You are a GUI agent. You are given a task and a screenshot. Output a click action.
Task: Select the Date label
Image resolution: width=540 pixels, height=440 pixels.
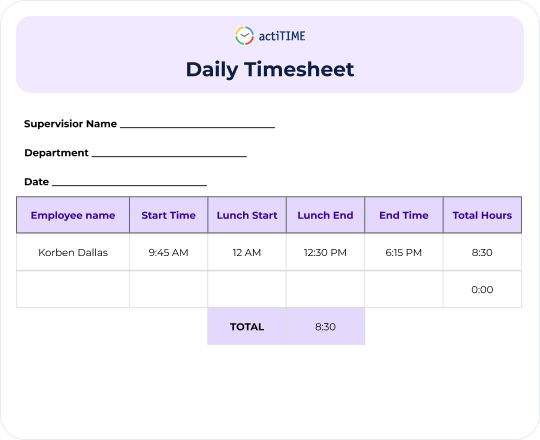click(37, 182)
